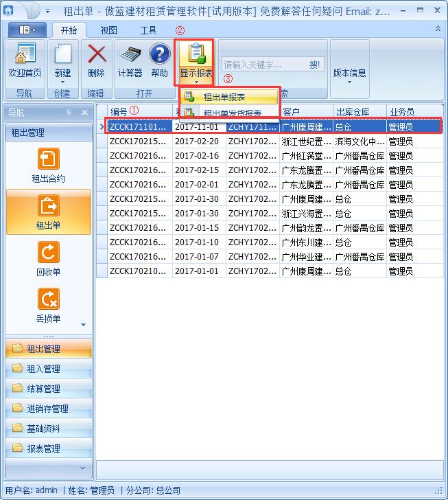Expand the 显示报表 dropdown button
This screenshot has height=500, width=448.
pos(196,63)
